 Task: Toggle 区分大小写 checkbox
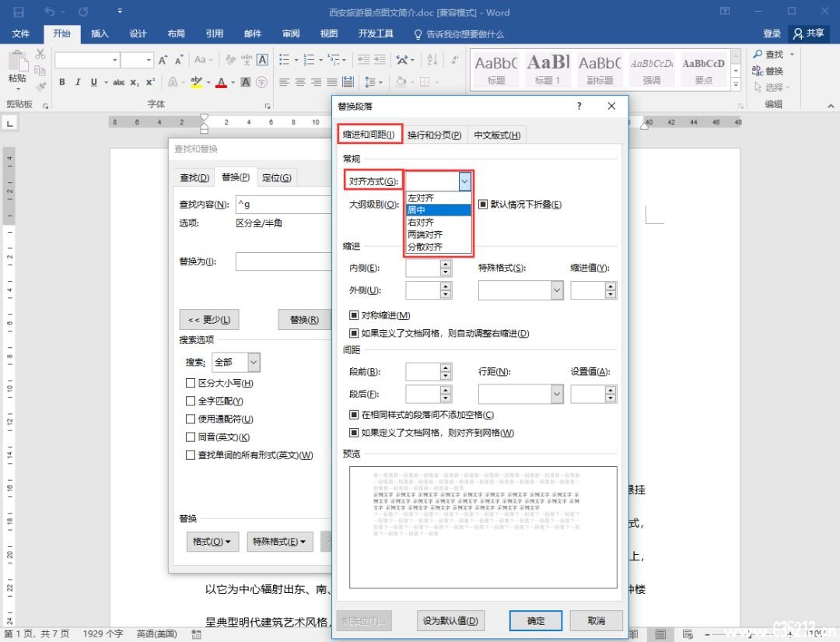coord(191,383)
